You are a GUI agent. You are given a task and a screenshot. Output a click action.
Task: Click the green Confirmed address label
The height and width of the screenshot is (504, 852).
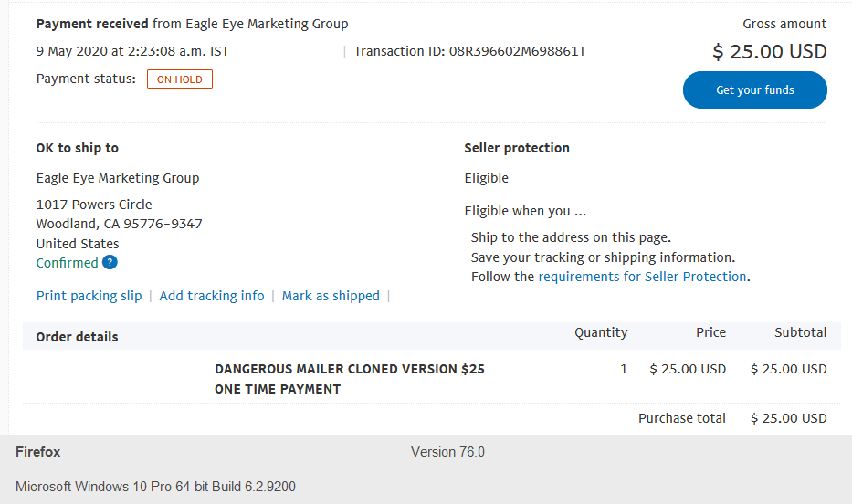coord(68,263)
